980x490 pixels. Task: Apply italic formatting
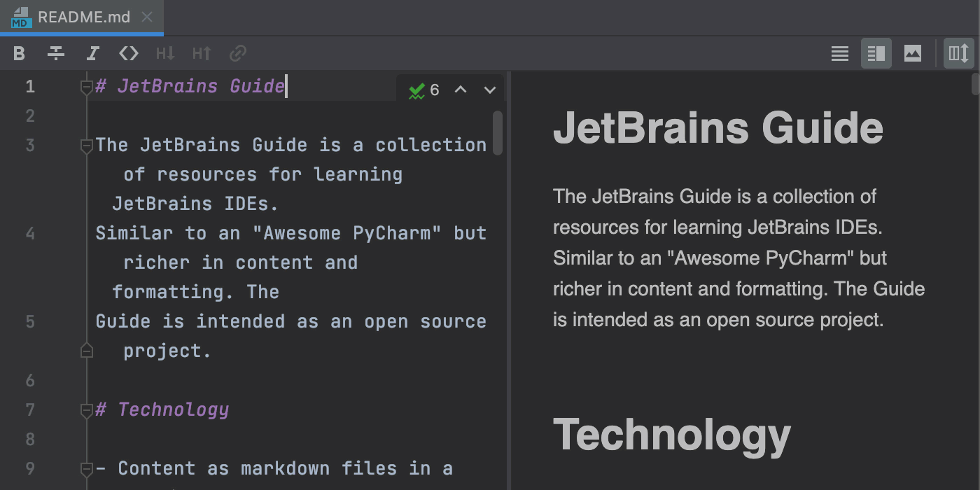click(x=92, y=53)
